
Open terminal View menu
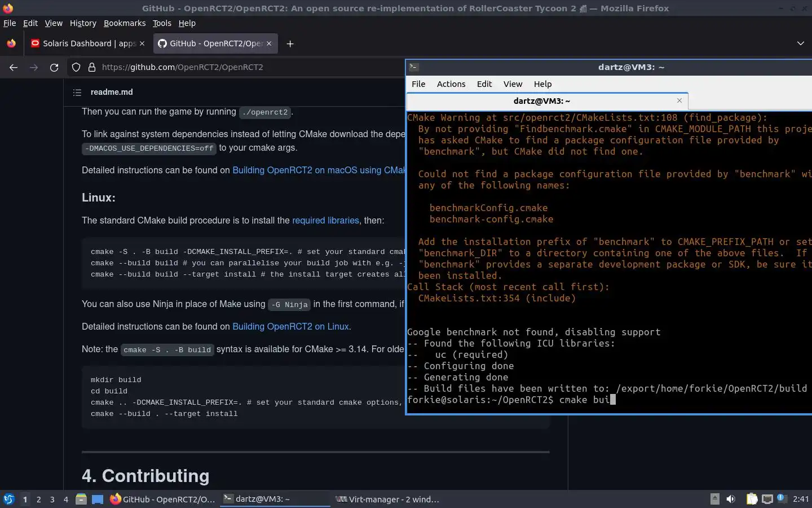click(x=513, y=84)
